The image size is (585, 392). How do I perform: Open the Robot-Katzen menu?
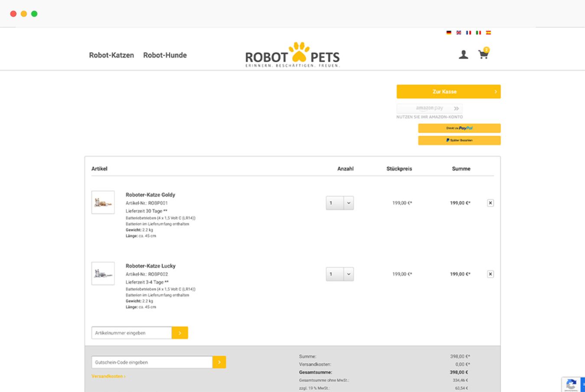coord(111,55)
